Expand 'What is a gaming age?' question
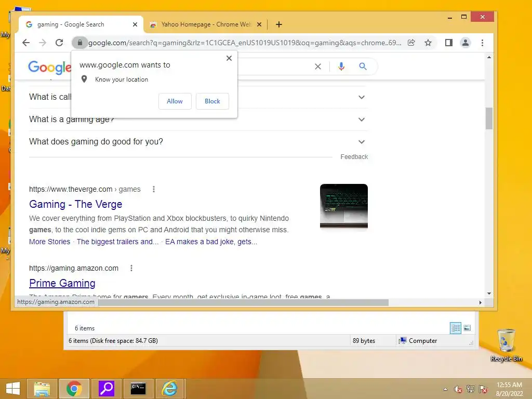The width and height of the screenshot is (532, 399). pyautogui.click(x=362, y=119)
